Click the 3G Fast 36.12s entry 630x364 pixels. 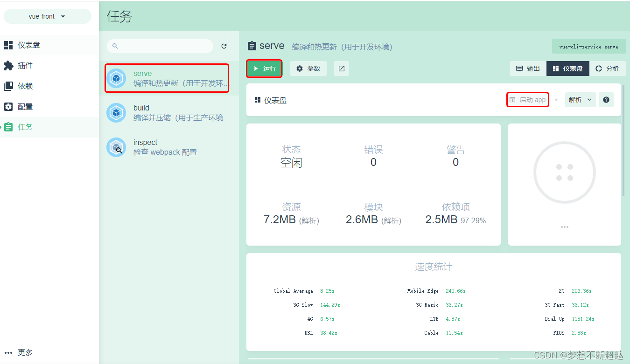coord(567,305)
